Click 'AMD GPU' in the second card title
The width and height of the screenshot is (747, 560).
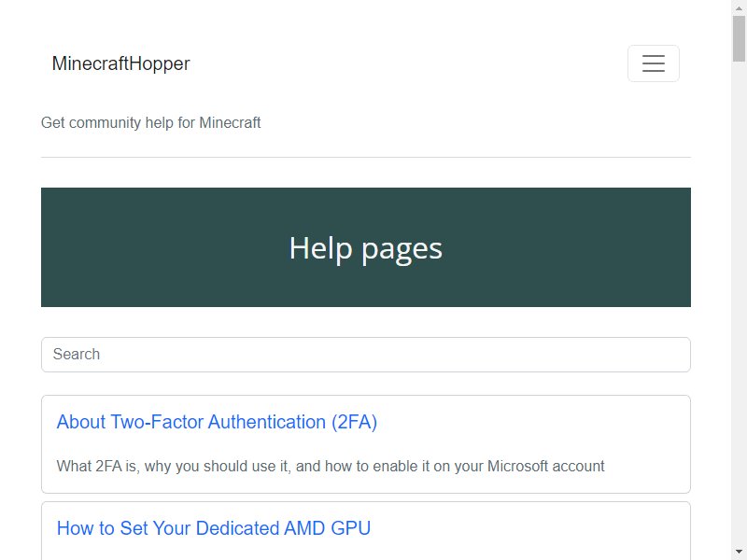[328, 528]
